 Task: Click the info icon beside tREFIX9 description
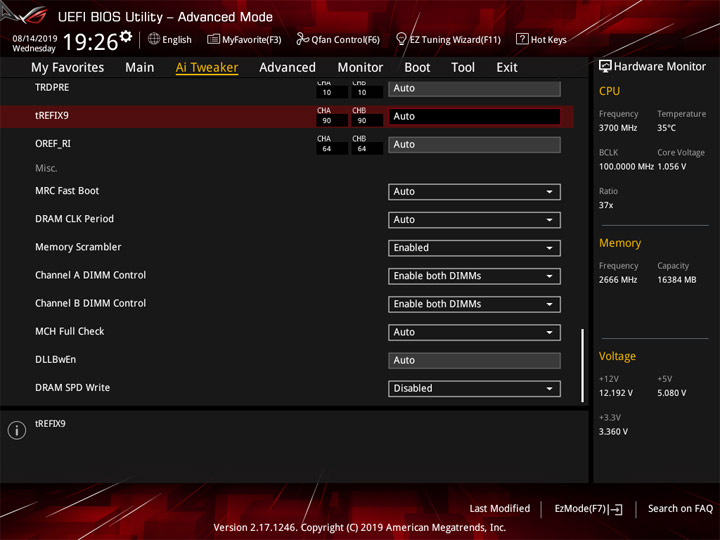pos(17,430)
